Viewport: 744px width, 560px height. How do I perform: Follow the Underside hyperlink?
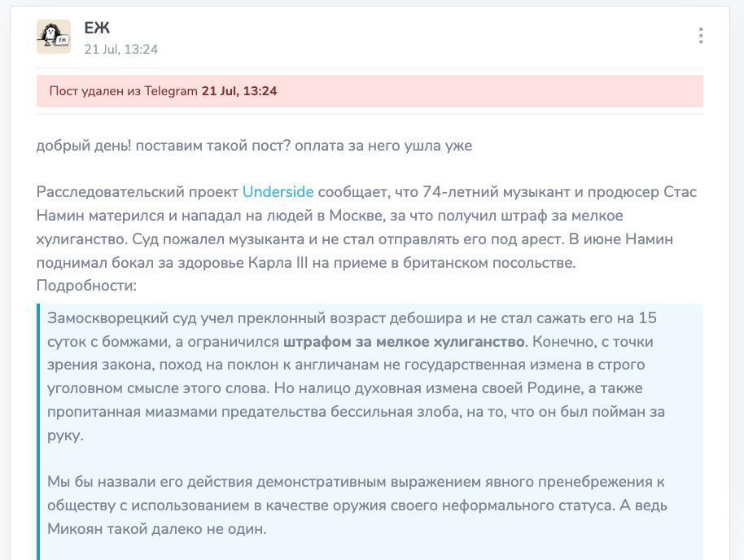coord(278,192)
